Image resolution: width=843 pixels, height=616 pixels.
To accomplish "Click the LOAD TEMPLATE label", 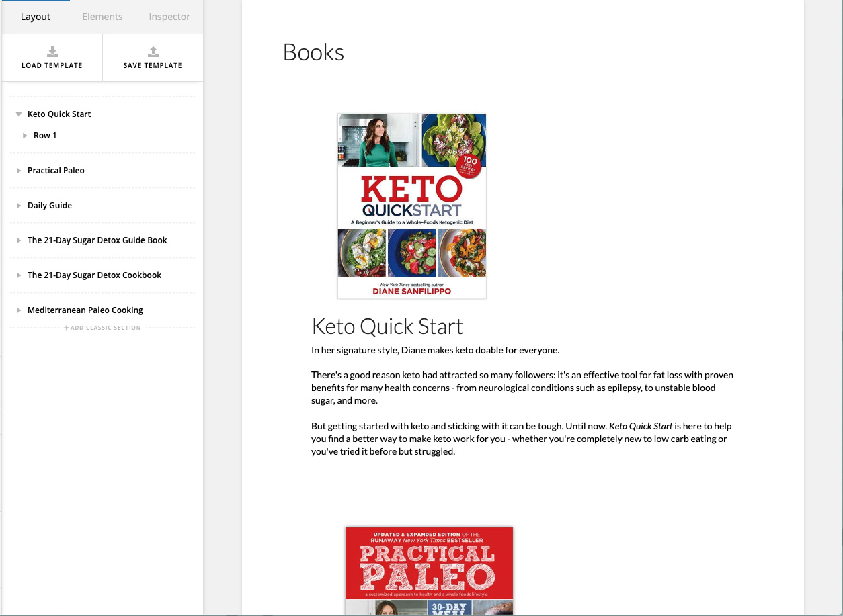I will coord(52,65).
